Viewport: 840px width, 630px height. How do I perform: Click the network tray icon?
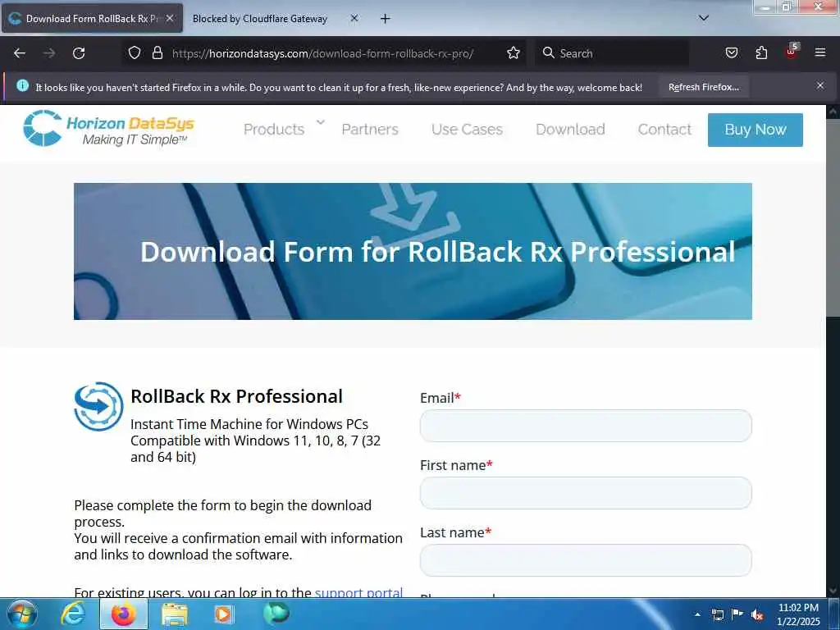(x=717, y=615)
